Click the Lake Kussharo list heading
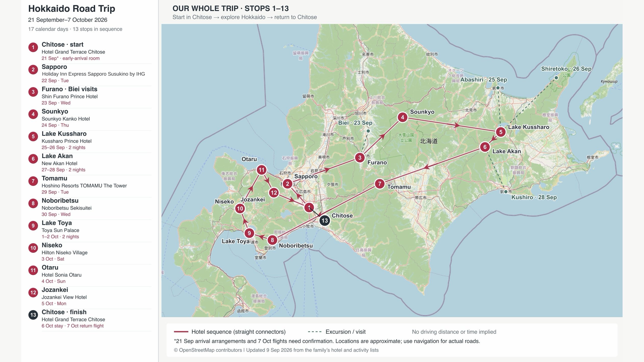This screenshot has height=362, width=644. point(64,134)
